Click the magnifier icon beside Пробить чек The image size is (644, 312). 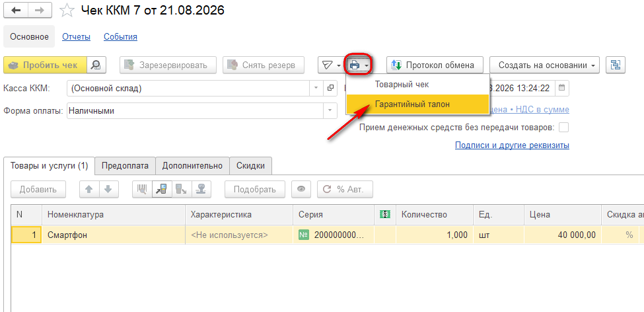tap(97, 65)
